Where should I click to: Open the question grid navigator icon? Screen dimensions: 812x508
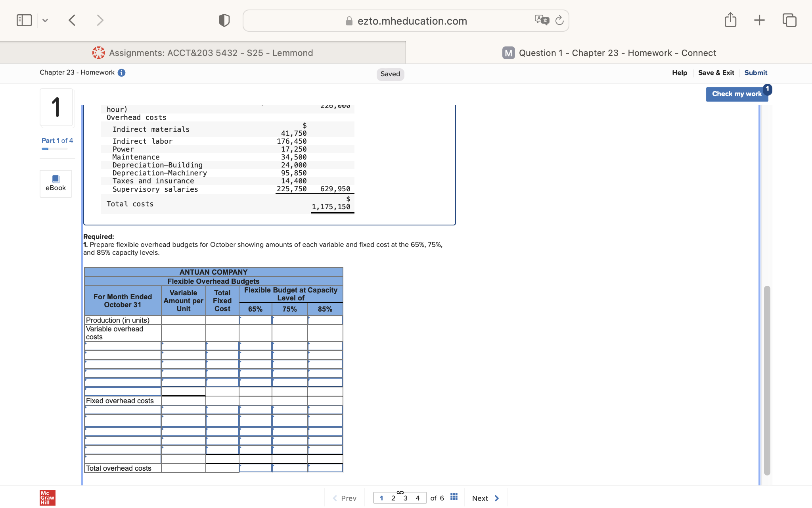[x=454, y=497]
